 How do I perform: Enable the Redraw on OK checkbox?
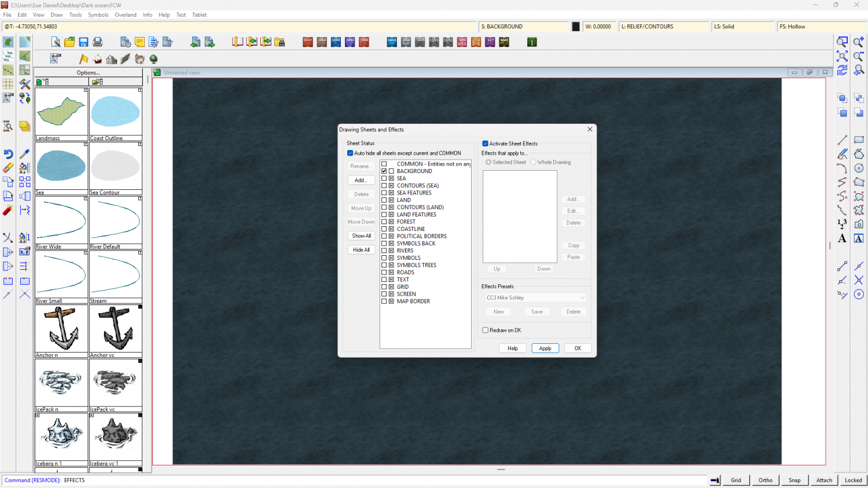(x=486, y=331)
